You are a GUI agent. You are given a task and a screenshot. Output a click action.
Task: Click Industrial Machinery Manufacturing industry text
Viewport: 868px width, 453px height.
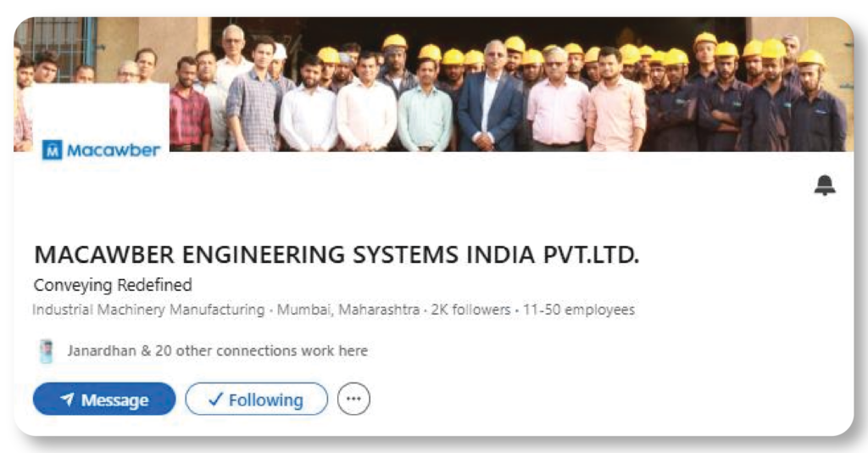pyautogui.click(x=148, y=310)
